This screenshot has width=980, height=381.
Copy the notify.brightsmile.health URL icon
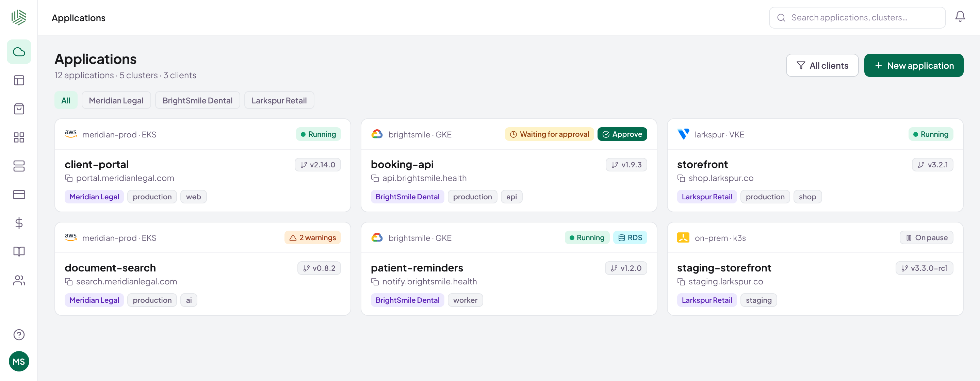[x=375, y=282]
